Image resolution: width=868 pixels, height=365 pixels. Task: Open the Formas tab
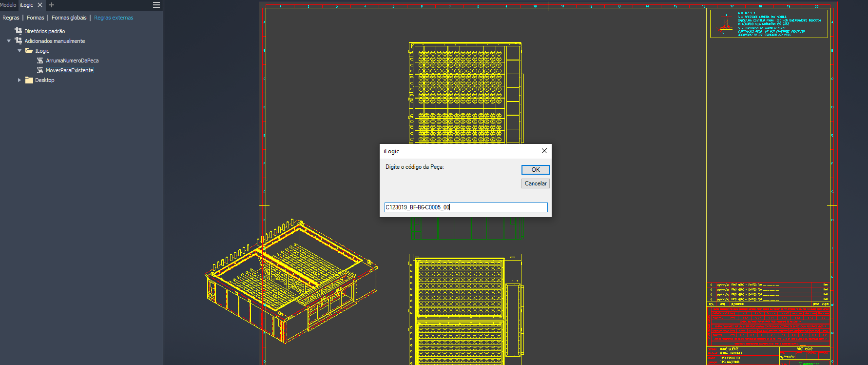[x=35, y=18]
